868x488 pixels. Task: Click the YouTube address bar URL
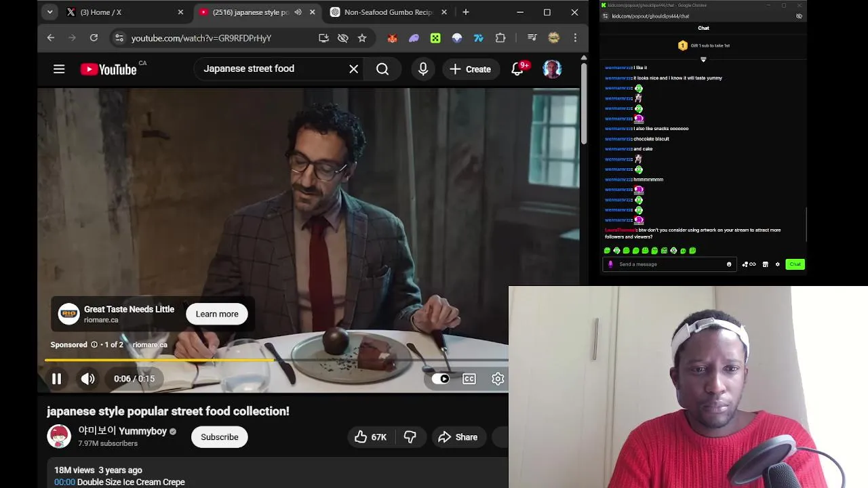click(201, 38)
